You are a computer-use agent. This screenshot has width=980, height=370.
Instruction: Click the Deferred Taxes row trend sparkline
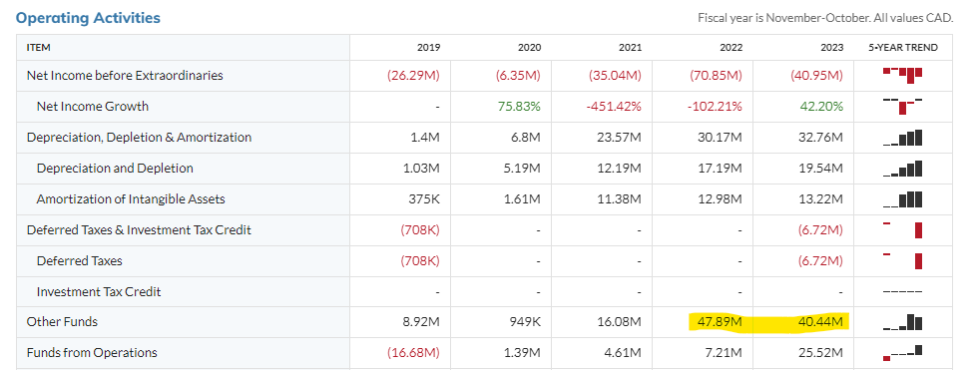(x=902, y=260)
